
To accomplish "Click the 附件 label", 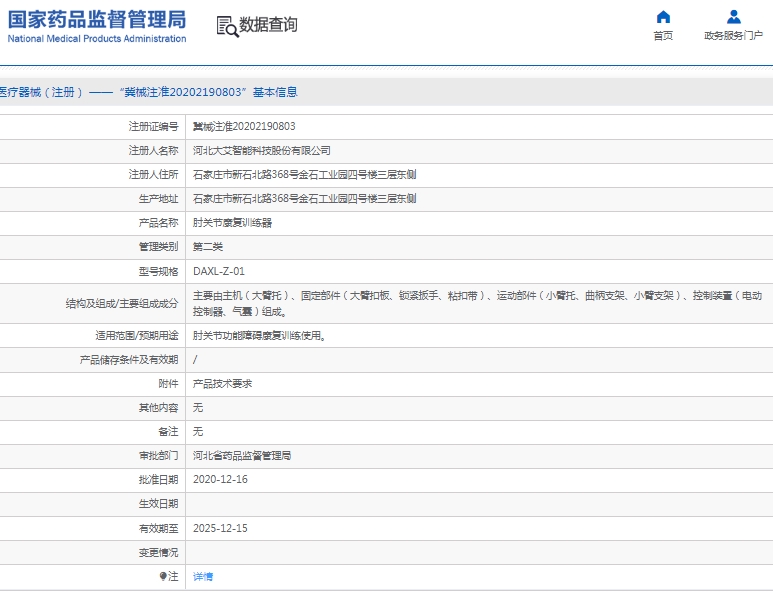I will pos(168,384).
